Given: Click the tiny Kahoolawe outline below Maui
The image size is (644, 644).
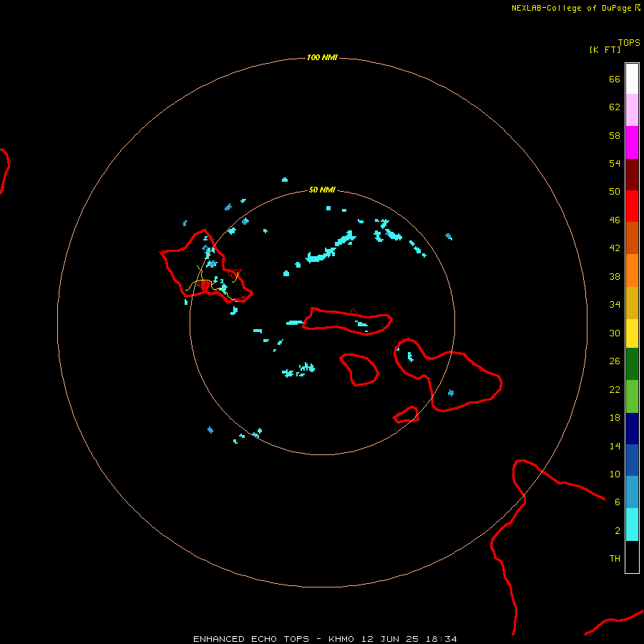Looking at the screenshot, I should 406,414.
